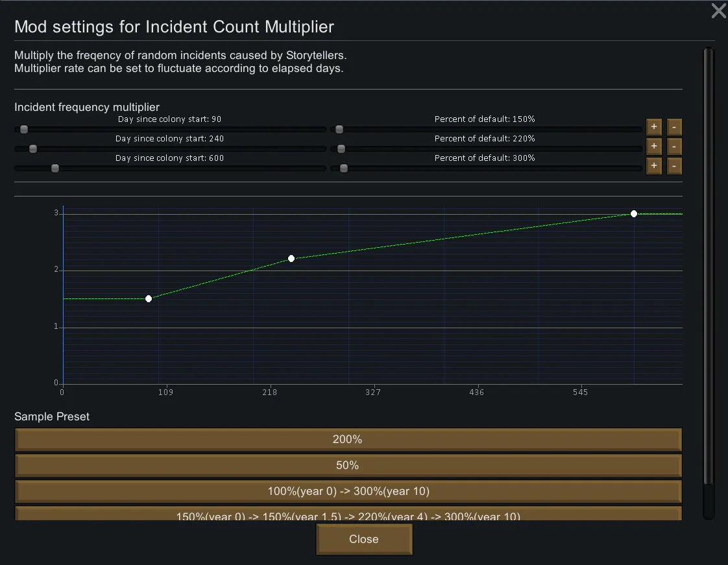This screenshot has width=728, height=565.
Task: Click the day 600 slider handle
Action: pyautogui.click(x=55, y=168)
